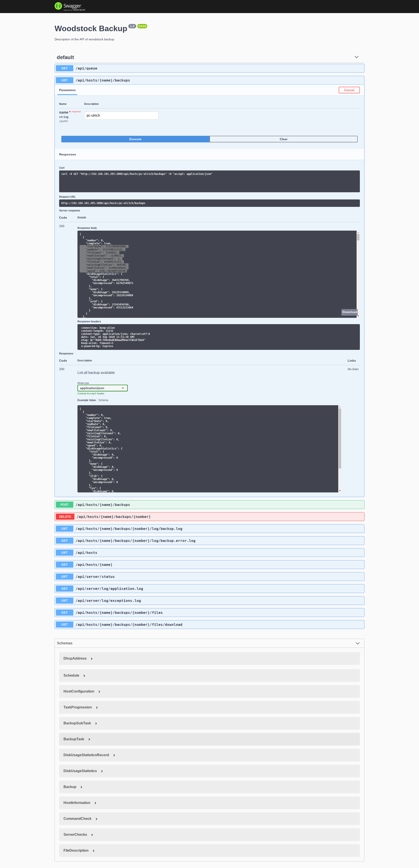Click the Swagger logo in header
This screenshot has width=419, height=868.
(70, 6)
